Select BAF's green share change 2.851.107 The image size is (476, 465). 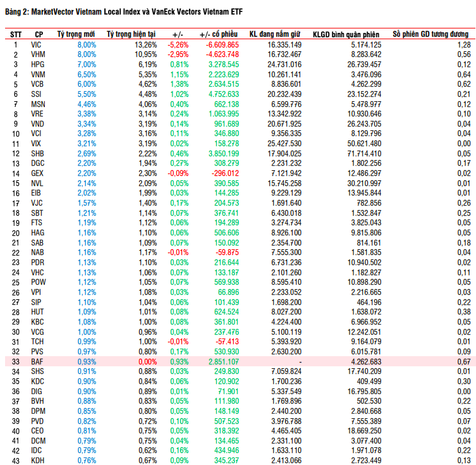tap(223, 361)
